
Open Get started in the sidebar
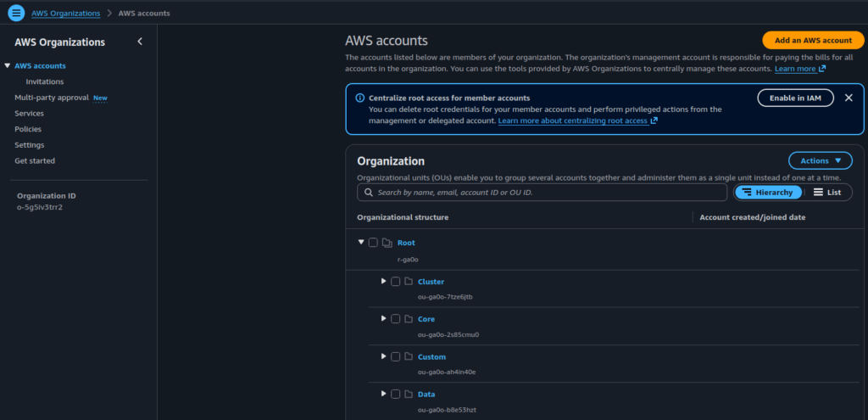coord(35,161)
